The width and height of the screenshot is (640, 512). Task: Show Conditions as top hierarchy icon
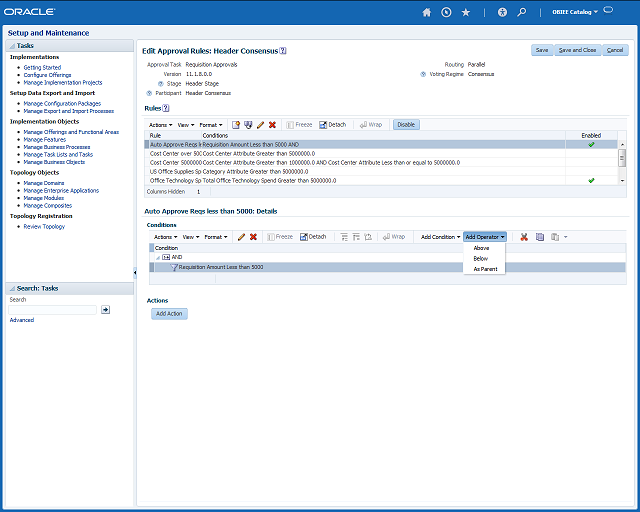[368, 237]
